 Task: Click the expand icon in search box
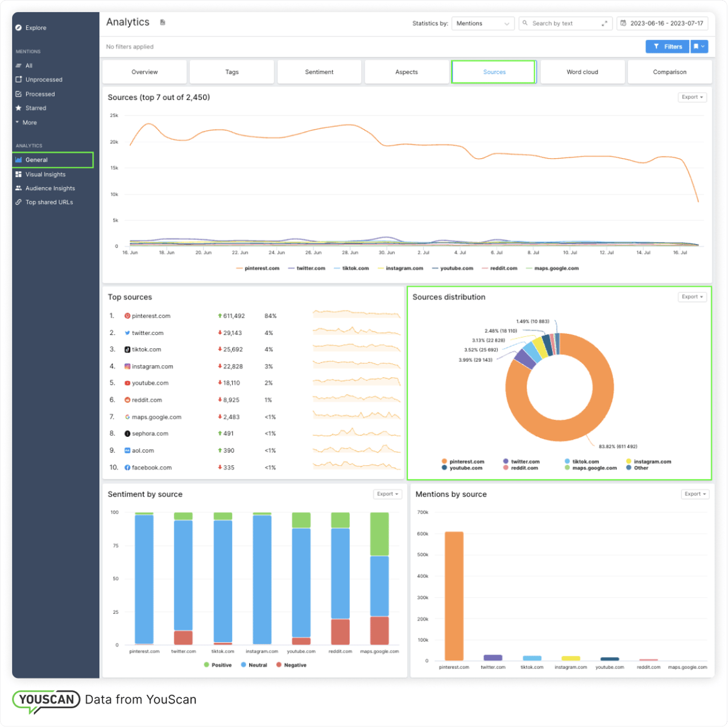[x=605, y=23]
